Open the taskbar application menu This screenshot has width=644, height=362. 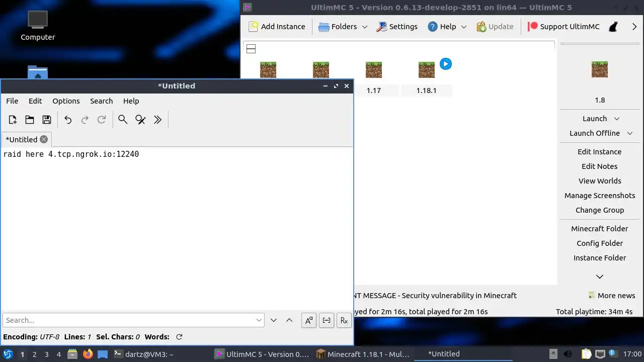click(8, 354)
